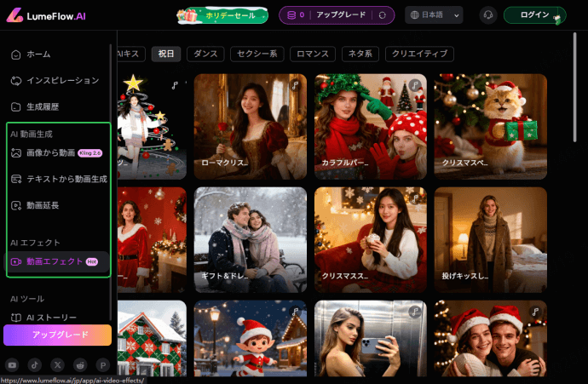Switch to the ロマンス category tab
Viewport: 588px width, 384px height.
(x=312, y=54)
